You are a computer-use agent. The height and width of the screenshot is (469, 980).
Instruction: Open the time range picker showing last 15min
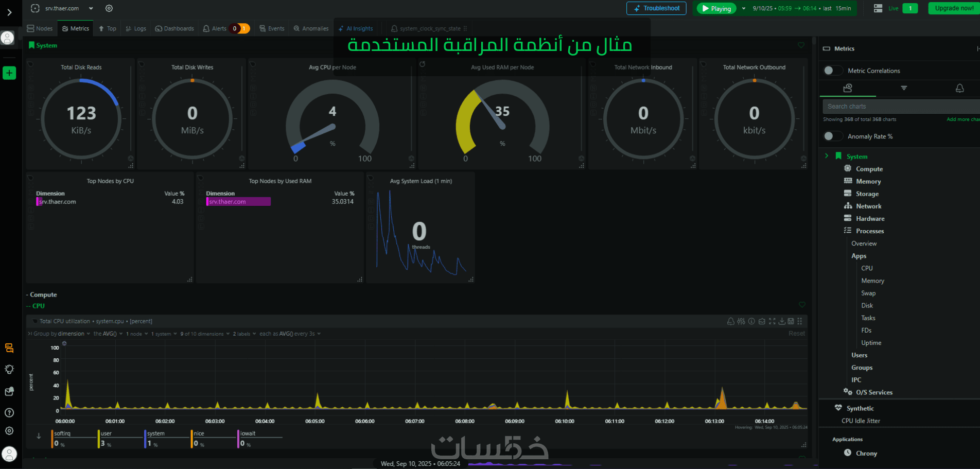802,8
